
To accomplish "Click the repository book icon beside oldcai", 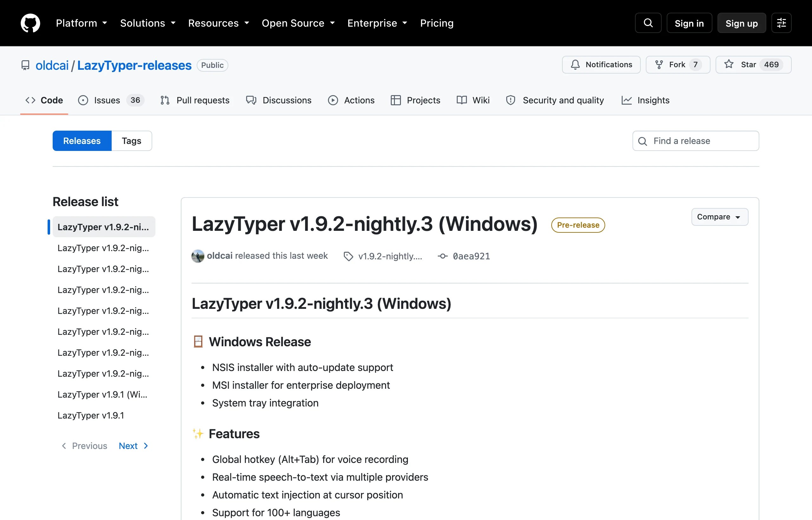I will coord(25,65).
